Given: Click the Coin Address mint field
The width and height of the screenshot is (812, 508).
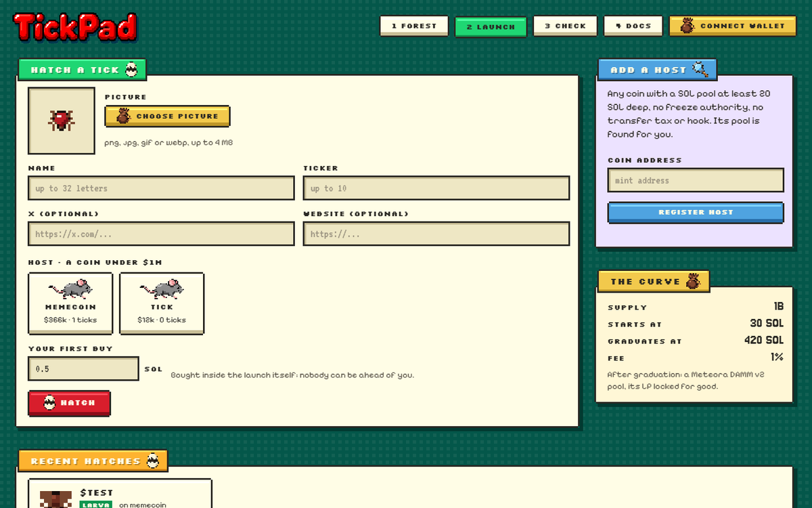Looking at the screenshot, I should 696,180.
